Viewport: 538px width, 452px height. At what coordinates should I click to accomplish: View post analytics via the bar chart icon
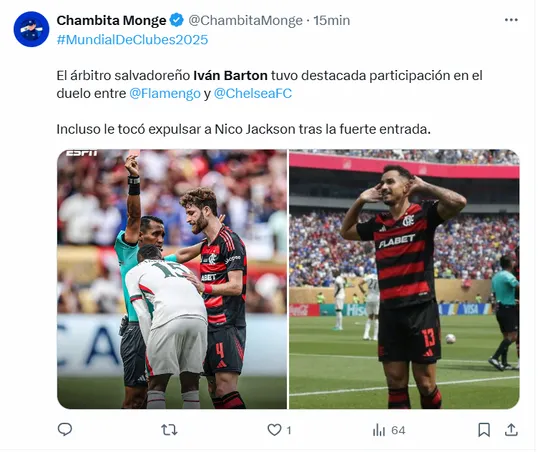click(379, 430)
